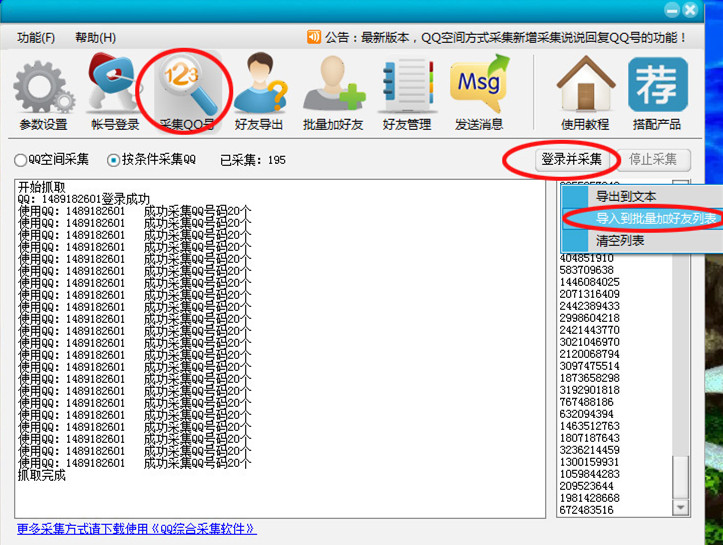The image size is (723, 545).
Task: Click the 开始抓取 log line
Action: point(41,187)
